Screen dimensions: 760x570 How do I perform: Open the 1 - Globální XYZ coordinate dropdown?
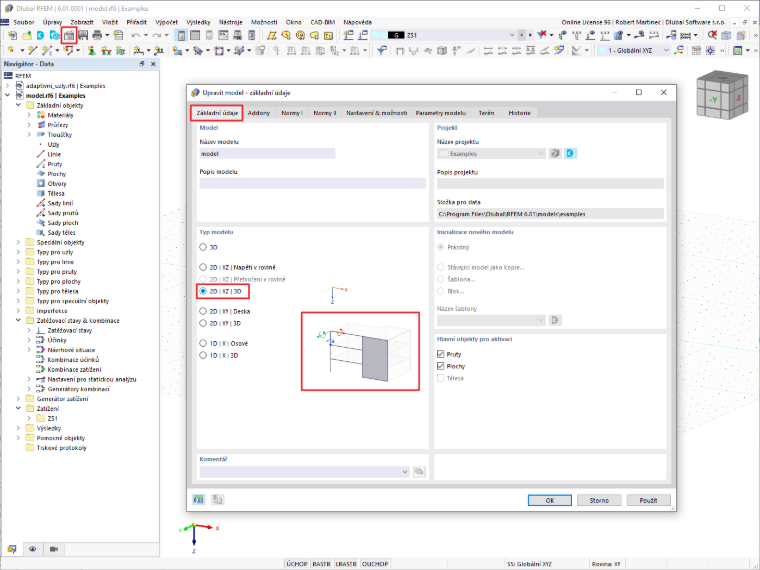(x=666, y=50)
